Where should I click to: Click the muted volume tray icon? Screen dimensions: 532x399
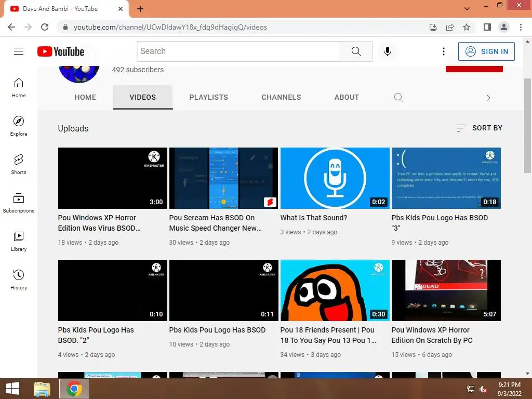pyautogui.click(x=483, y=389)
